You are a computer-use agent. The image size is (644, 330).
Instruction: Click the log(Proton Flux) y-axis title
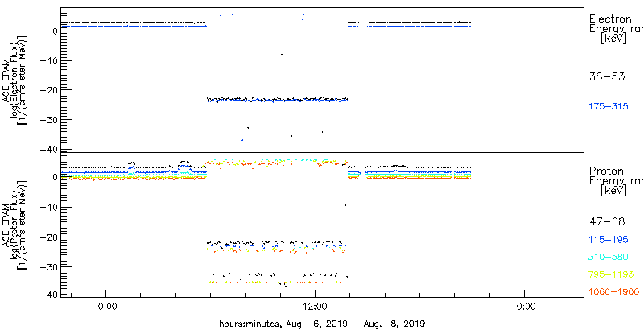16,224
